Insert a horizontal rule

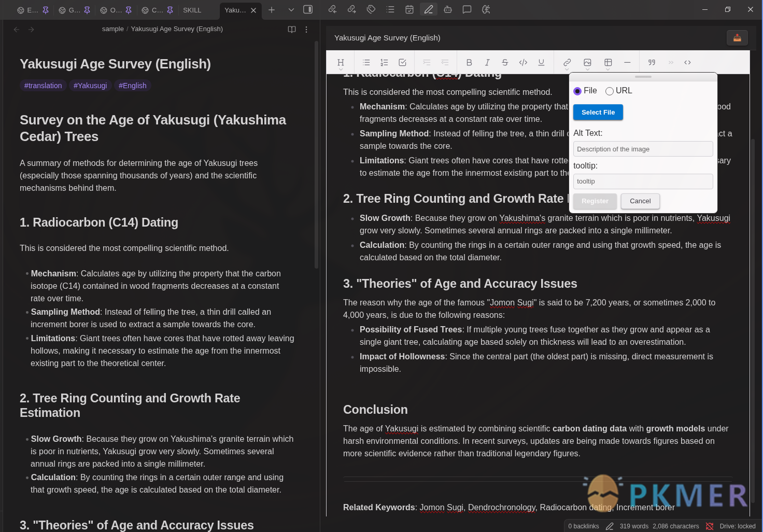click(627, 63)
